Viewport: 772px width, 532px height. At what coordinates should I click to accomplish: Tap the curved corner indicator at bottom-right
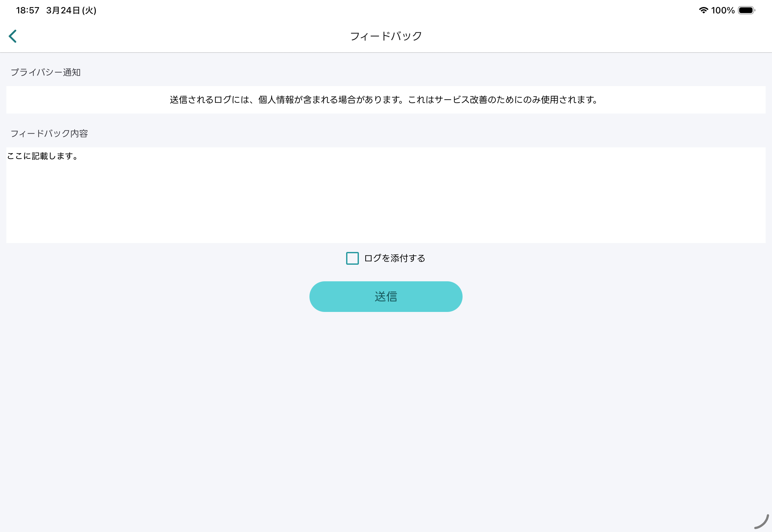pos(761,522)
